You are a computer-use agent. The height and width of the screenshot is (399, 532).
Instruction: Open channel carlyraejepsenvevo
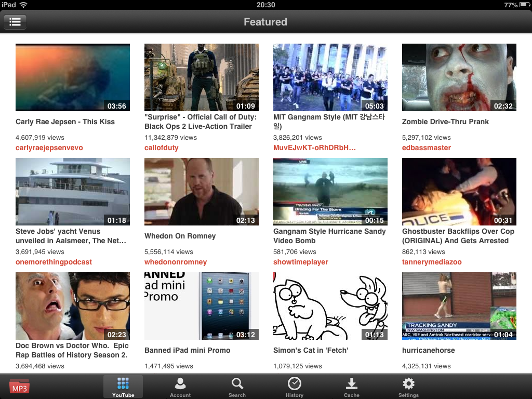49,147
